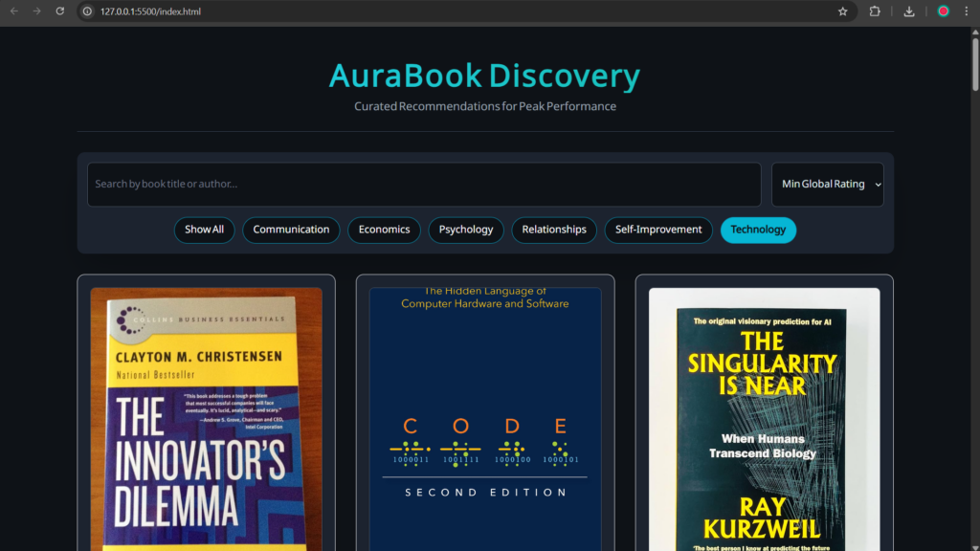980x551 pixels.
Task: View site information icon in address bar
Action: (87, 11)
